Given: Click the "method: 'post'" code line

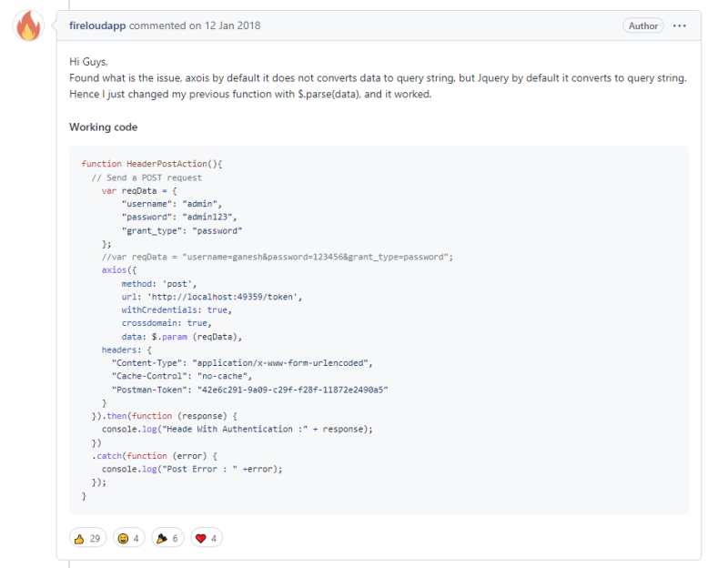Looking at the screenshot, I should click(158, 284).
